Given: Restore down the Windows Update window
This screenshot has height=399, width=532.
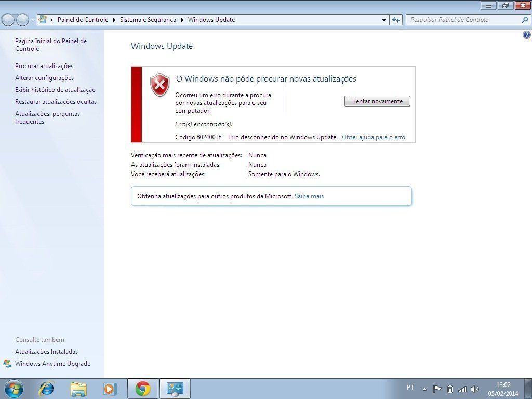Looking at the screenshot, I should tap(506, 5).
